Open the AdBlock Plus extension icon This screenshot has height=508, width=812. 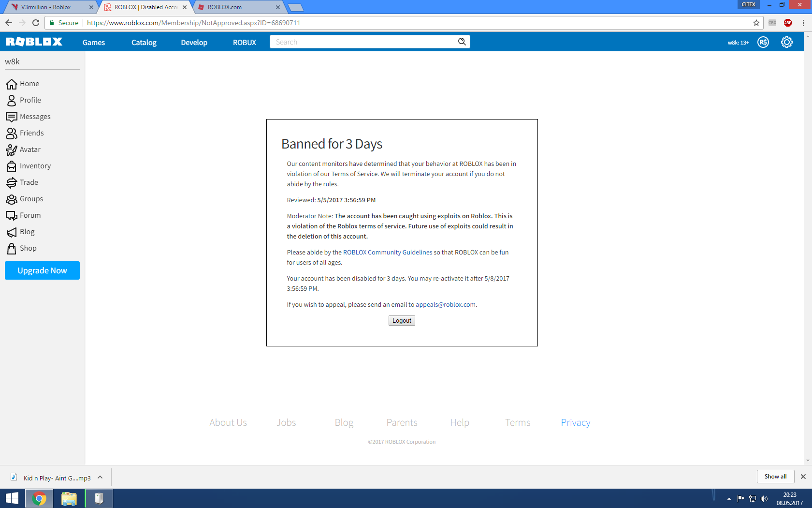click(788, 23)
